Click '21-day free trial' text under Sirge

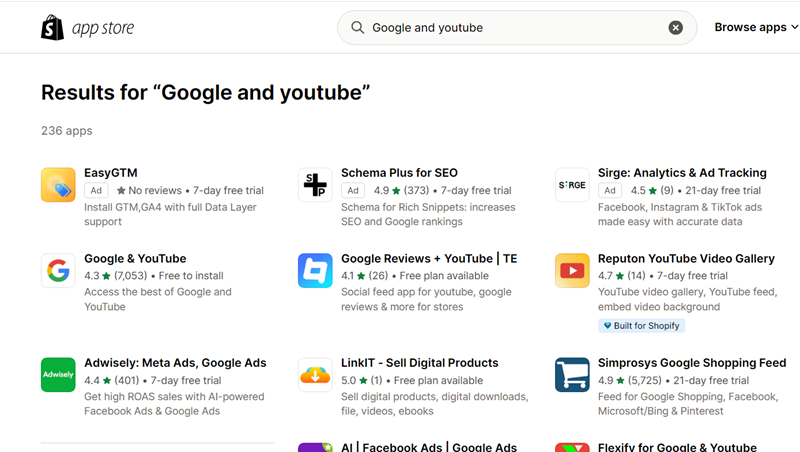[x=723, y=190]
